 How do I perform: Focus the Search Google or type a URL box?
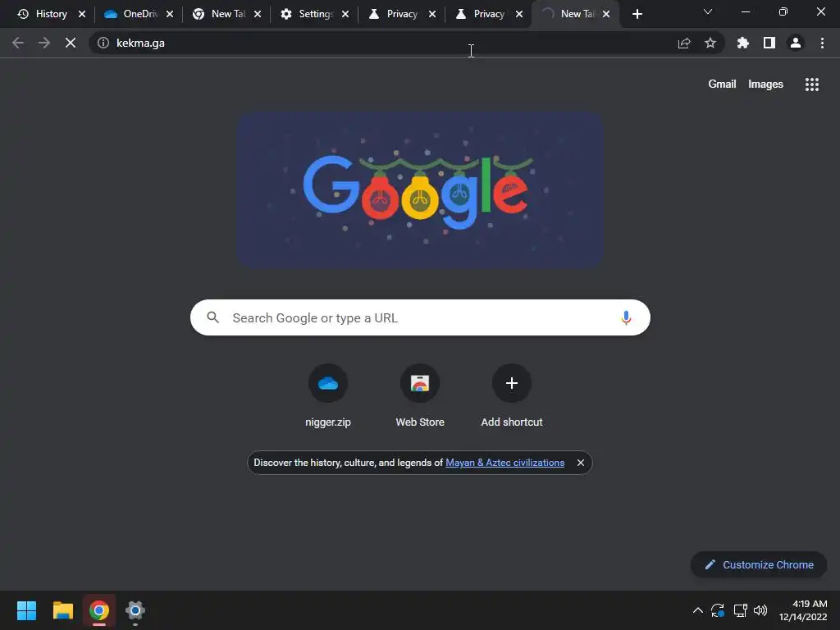(x=420, y=317)
